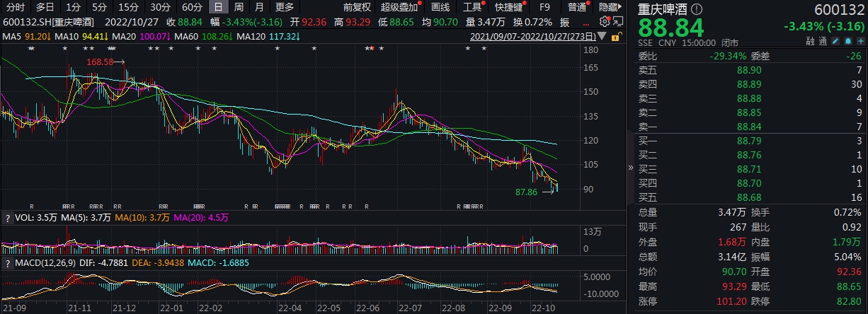Screen dimensions: 868x314
Task: Select the 买三 88.71 bid row
Action: click(750, 170)
